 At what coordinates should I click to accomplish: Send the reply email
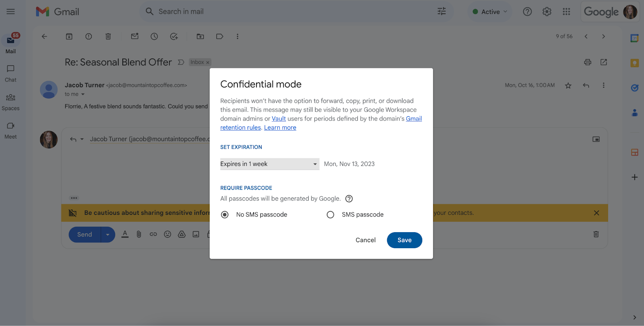(85, 235)
